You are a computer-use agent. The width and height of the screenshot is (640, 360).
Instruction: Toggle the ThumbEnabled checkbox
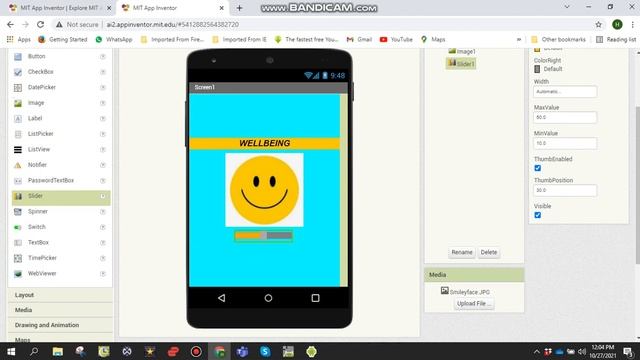tap(538, 168)
